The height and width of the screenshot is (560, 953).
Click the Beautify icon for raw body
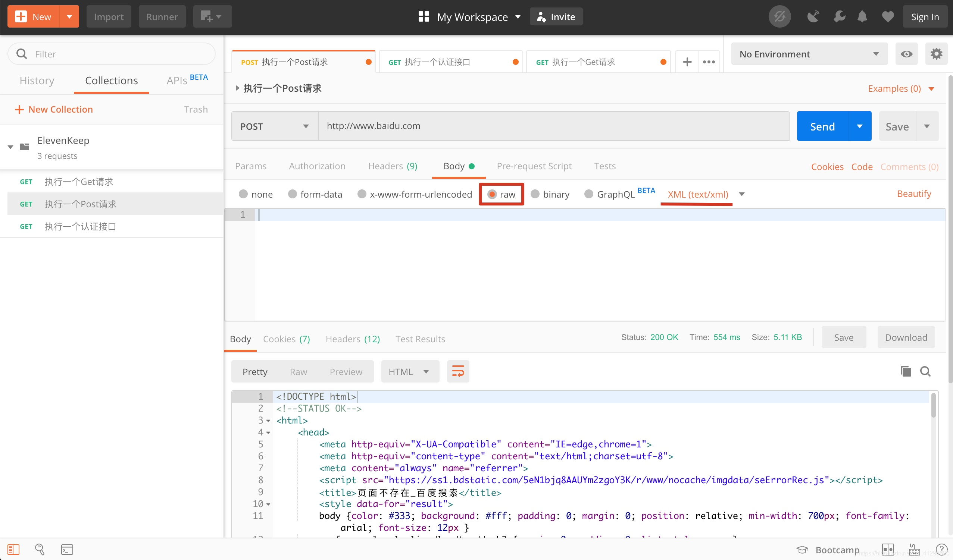[914, 194]
